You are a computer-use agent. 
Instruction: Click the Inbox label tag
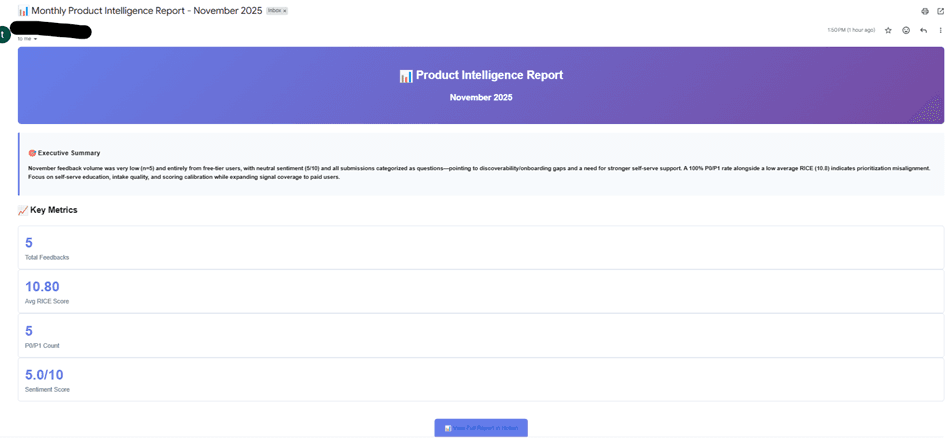pos(273,11)
